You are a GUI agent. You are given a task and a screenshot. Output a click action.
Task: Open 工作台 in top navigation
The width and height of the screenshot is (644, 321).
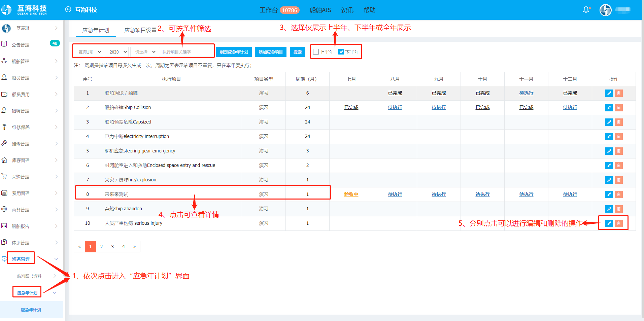coord(268,10)
